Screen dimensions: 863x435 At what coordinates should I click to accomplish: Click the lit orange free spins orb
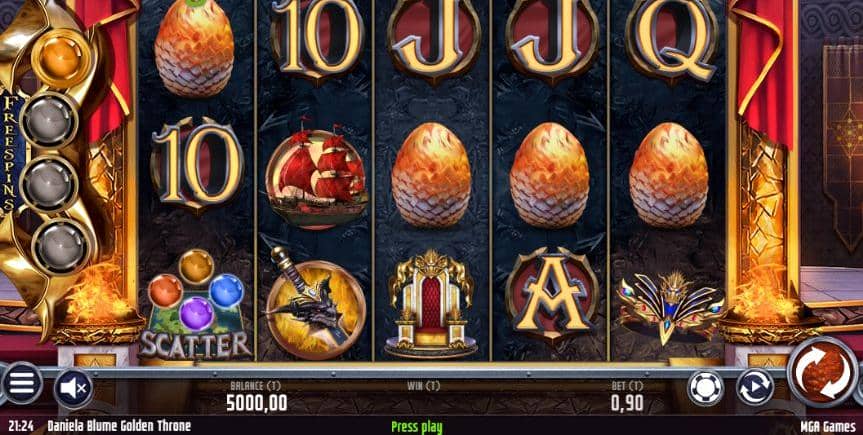(61, 59)
